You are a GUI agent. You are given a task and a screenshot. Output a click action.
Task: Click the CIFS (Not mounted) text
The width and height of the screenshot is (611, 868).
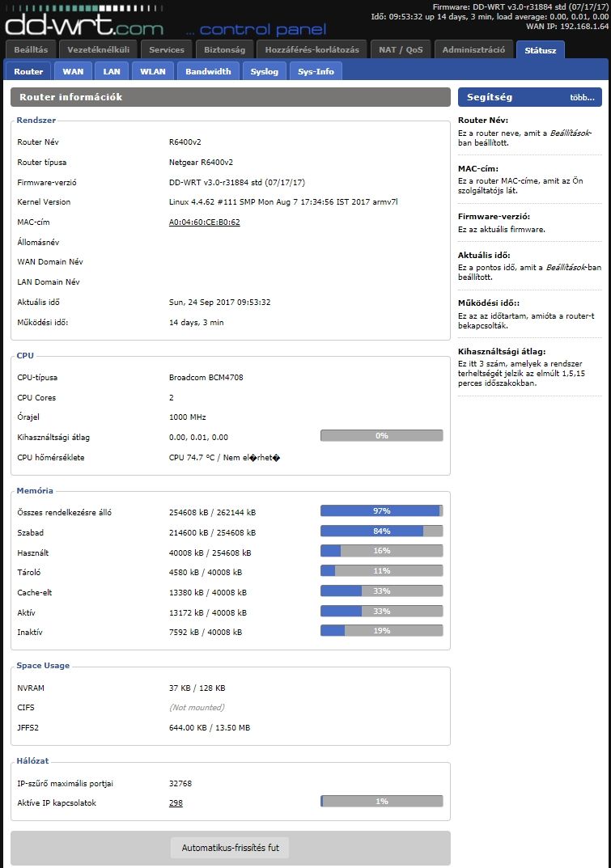[x=197, y=708]
